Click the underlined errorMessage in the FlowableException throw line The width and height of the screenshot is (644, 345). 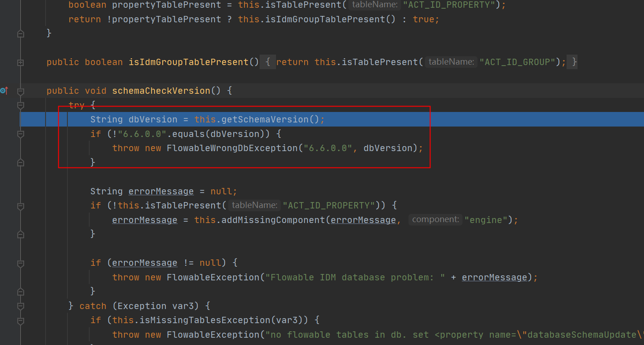[494, 277]
